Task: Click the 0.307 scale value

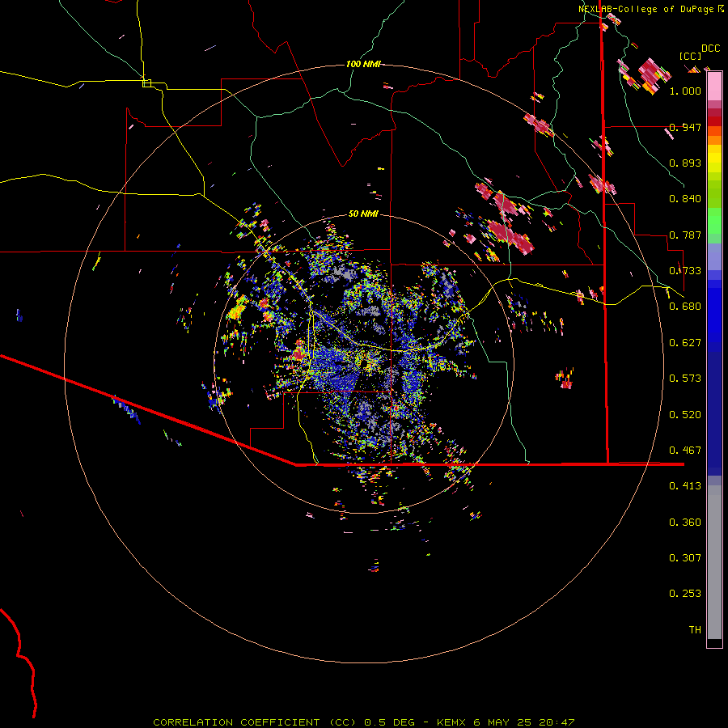Action: click(685, 558)
